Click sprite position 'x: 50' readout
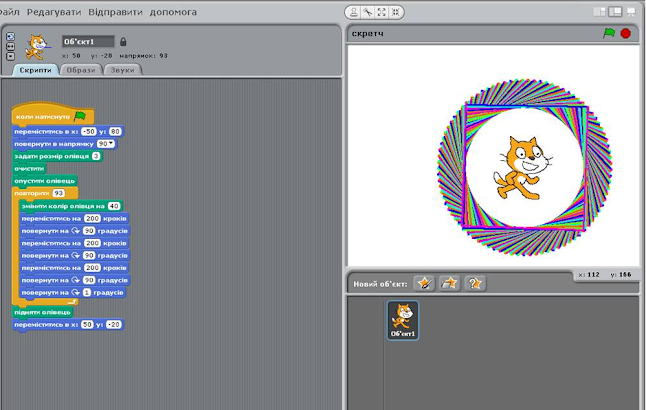646x410 pixels. coord(71,56)
